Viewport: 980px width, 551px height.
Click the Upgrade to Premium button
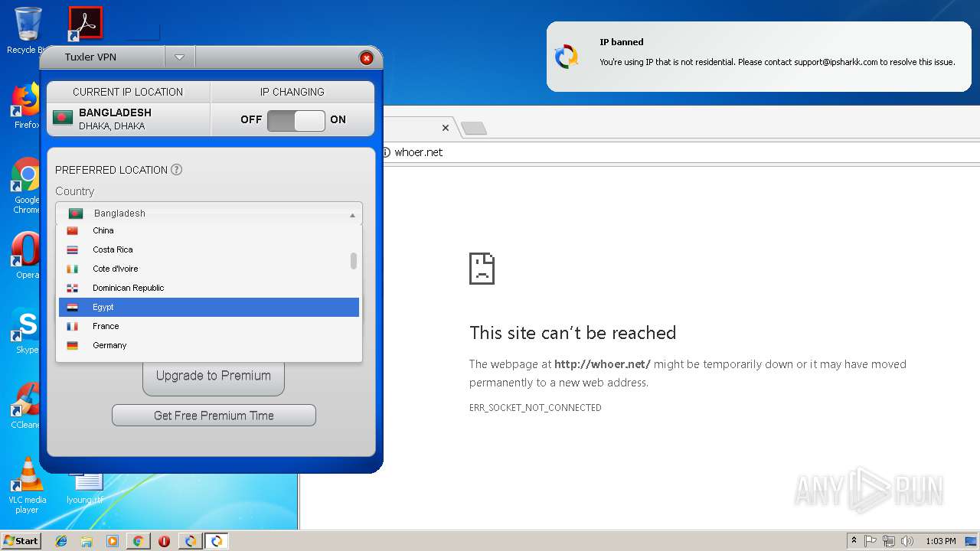point(214,376)
